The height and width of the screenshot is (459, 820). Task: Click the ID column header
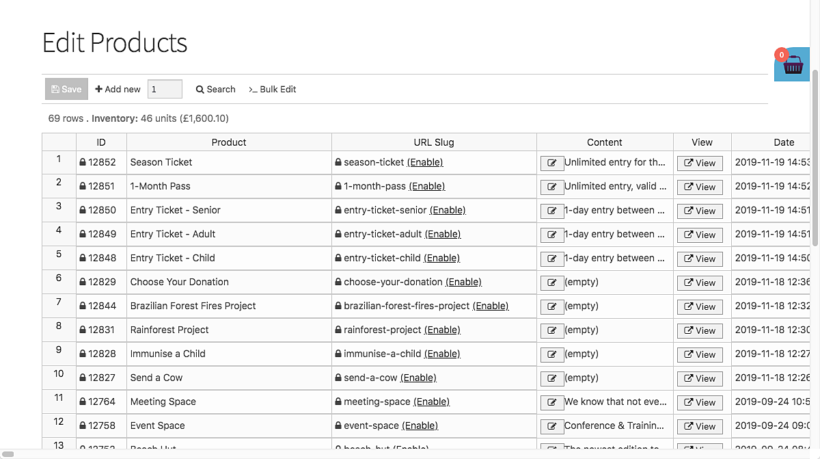click(101, 142)
